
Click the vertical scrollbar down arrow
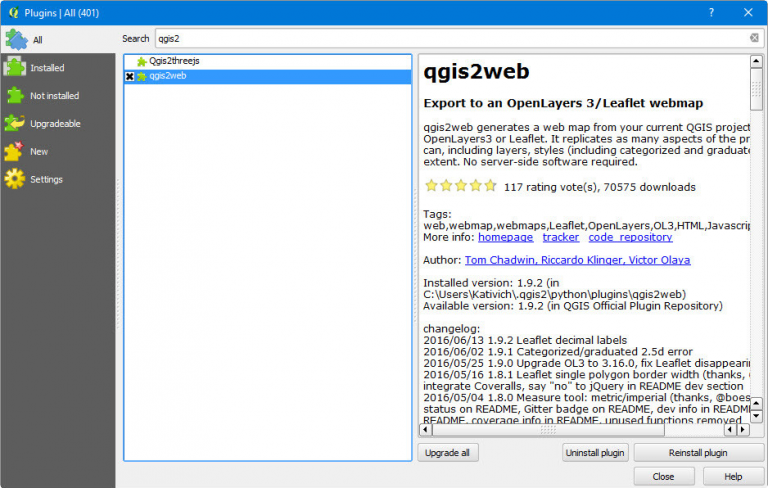click(756, 416)
